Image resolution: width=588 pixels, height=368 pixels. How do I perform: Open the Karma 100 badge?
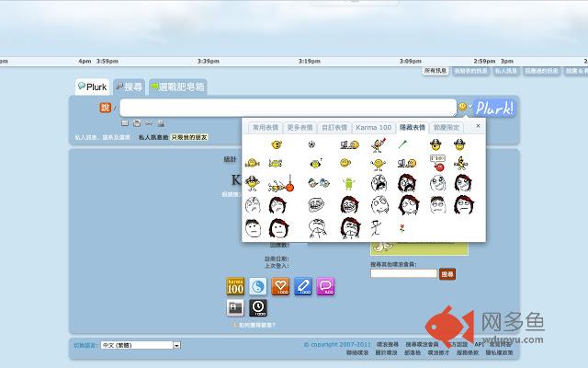[235, 286]
